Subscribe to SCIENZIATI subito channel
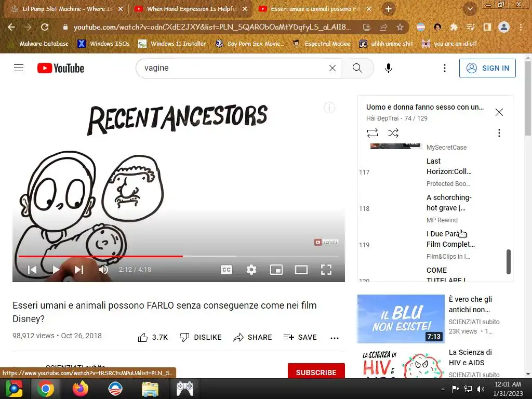The width and height of the screenshot is (532, 399). [316, 371]
